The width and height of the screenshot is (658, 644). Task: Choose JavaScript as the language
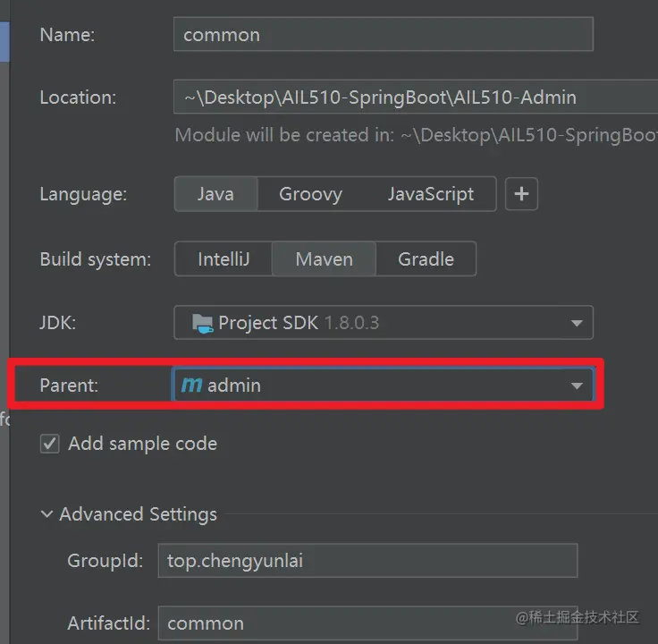click(x=430, y=194)
